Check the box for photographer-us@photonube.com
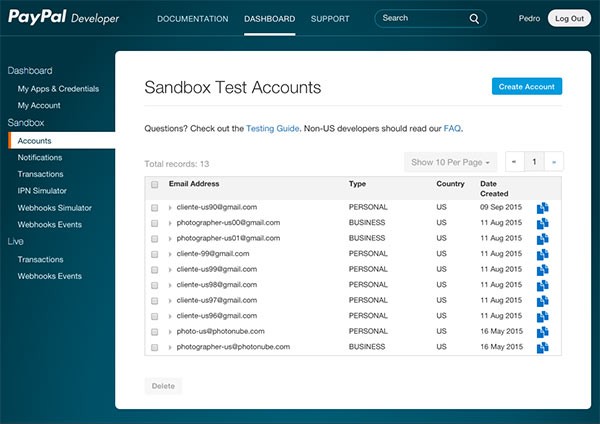The height and width of the screenshot is (424, 600). tap(155, 347)
